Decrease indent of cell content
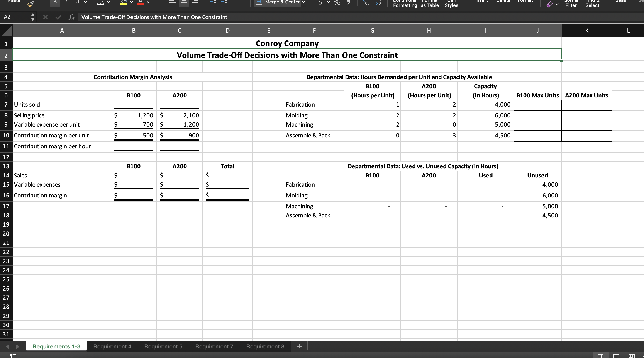 [213, 2]
